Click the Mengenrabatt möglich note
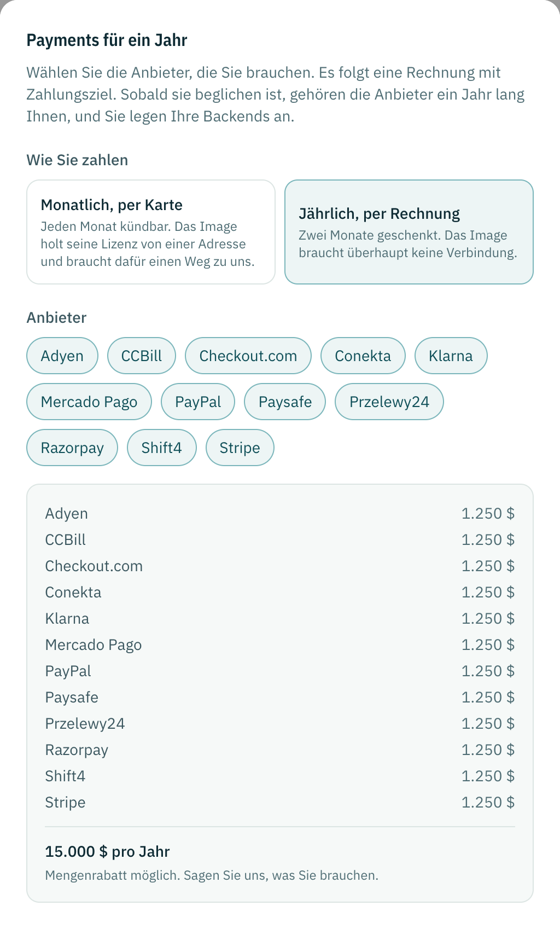560x929 pixels. pyautogui.click(x=212, y=875)
